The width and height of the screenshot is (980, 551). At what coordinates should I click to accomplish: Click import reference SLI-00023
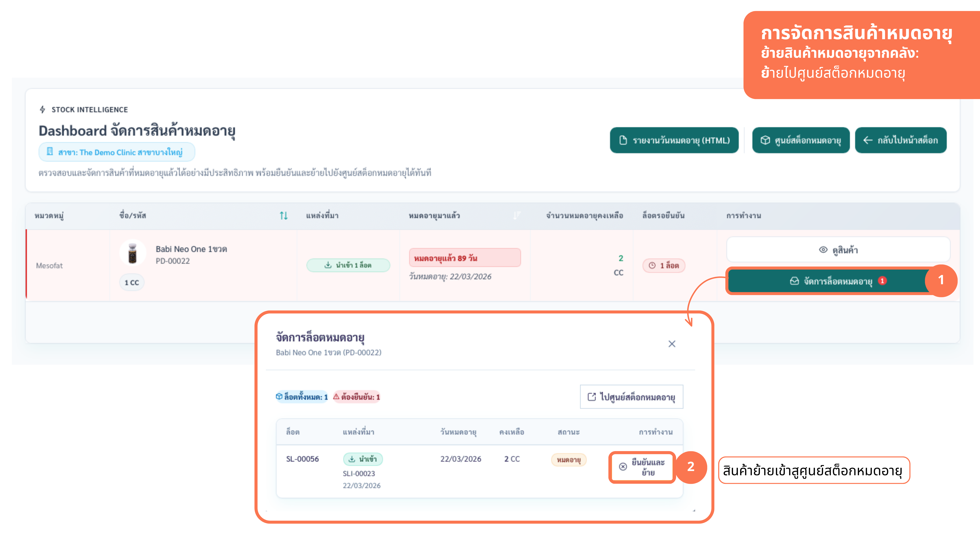359,473
